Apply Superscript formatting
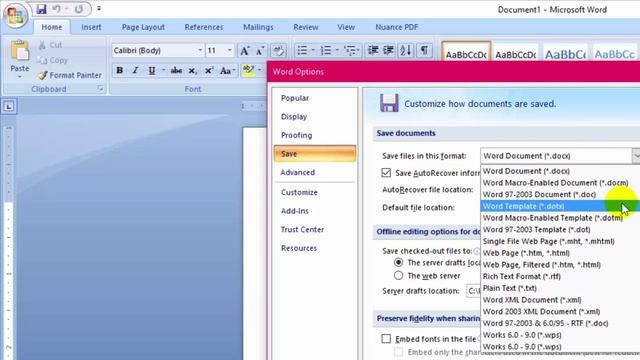 point(209,71)
